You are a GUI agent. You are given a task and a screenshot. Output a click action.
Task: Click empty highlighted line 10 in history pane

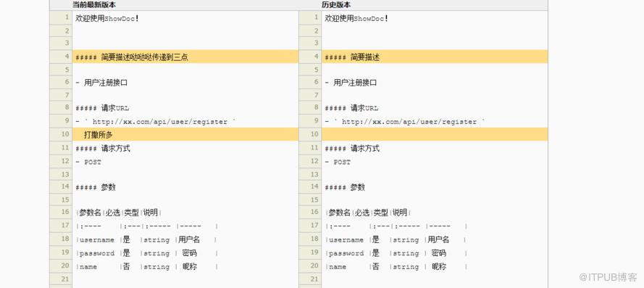(x=435, y=134)
